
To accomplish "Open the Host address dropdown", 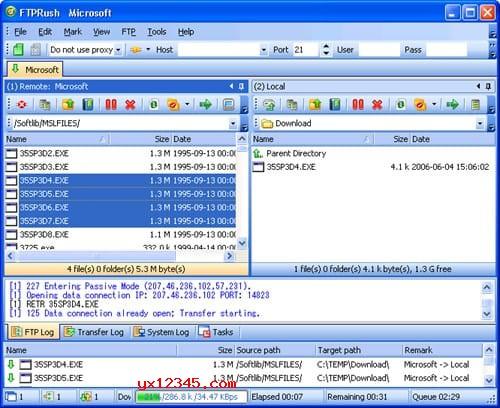I will (x=263, y=50).
